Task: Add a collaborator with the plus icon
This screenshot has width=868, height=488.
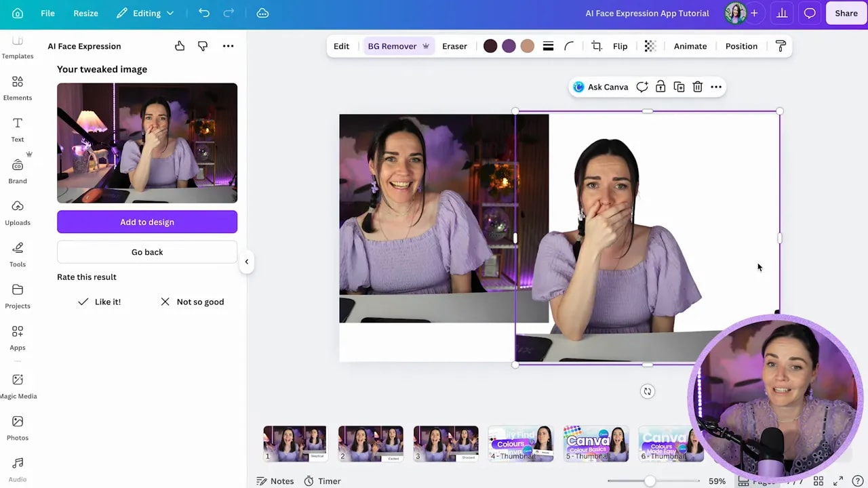Action: tap(754, 13)
